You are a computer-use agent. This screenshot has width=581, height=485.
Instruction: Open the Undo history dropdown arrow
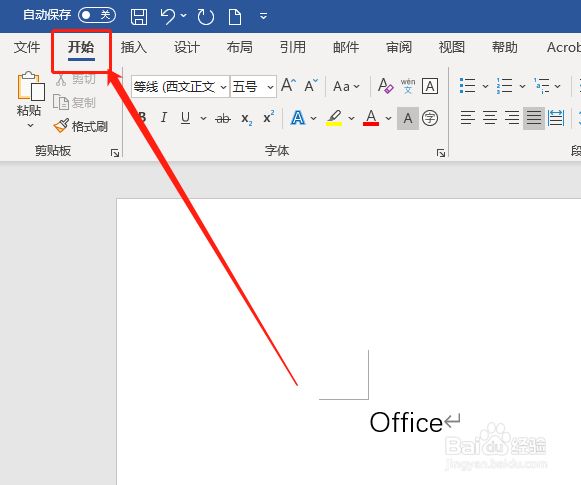pos(183,16)
